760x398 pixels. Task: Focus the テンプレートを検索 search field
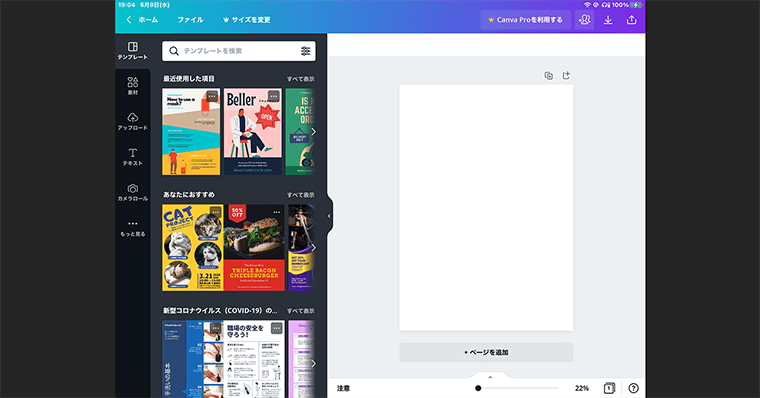tap(239, 51)
